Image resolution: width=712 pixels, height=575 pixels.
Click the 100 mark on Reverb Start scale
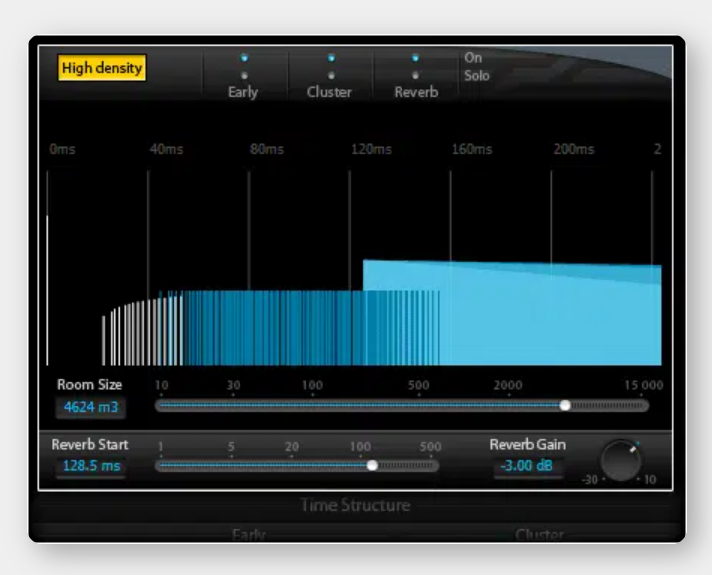tap(360, 446)
